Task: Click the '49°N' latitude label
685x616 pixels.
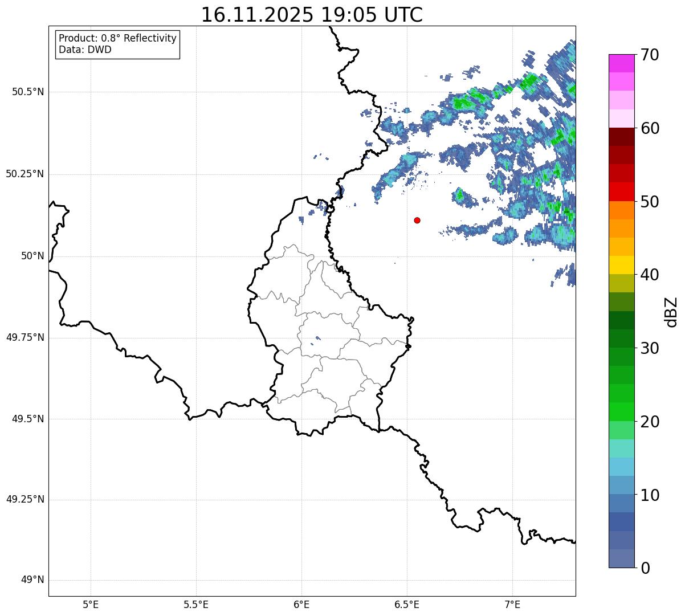Action: 32,580
